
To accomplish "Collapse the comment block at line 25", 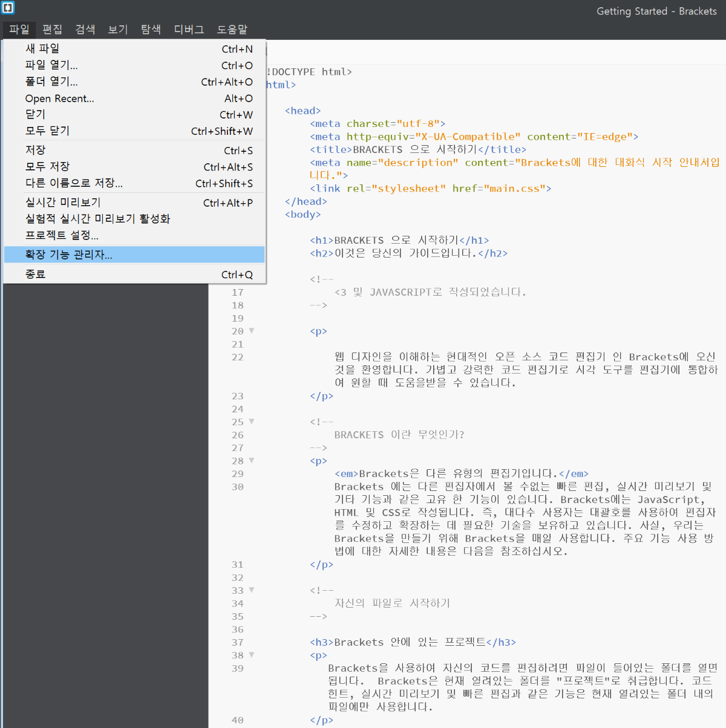I will (x=251, y=421).
